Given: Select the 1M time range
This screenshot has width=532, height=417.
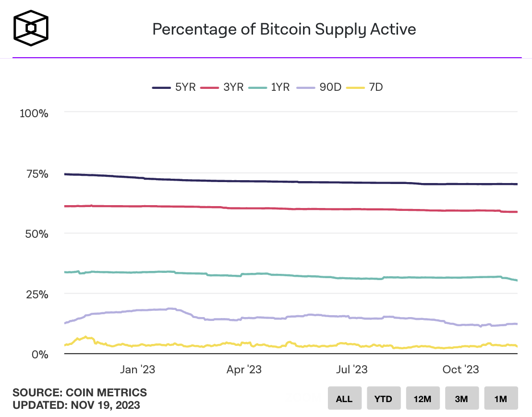Looking at the screenshot, I should [x=501, y=399].
